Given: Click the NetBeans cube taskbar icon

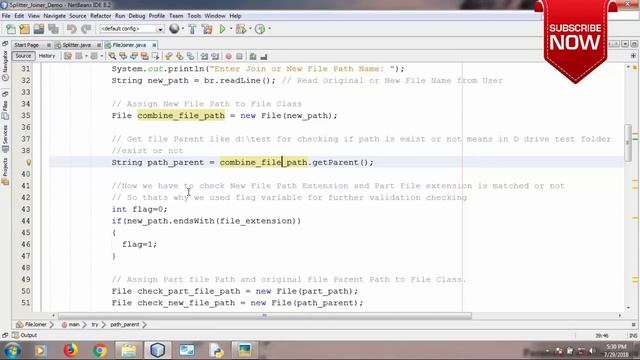Looking at the screenshot, I should pos(158,350).
